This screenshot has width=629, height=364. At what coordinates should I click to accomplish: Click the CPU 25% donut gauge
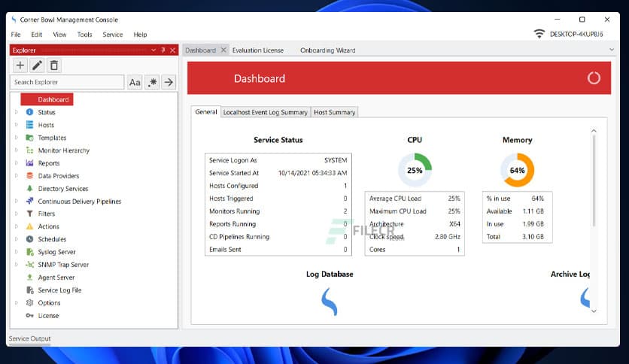click(415, 170)
